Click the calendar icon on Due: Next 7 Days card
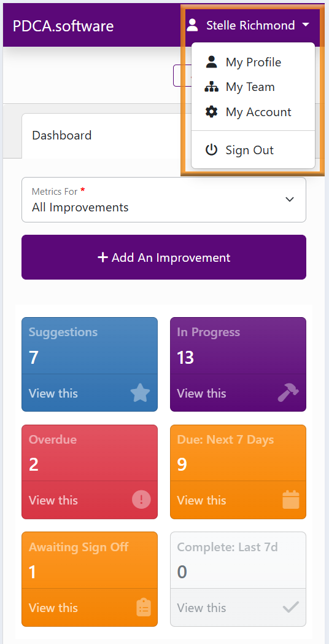Screen dimensions: 329x644 (291, 500)
